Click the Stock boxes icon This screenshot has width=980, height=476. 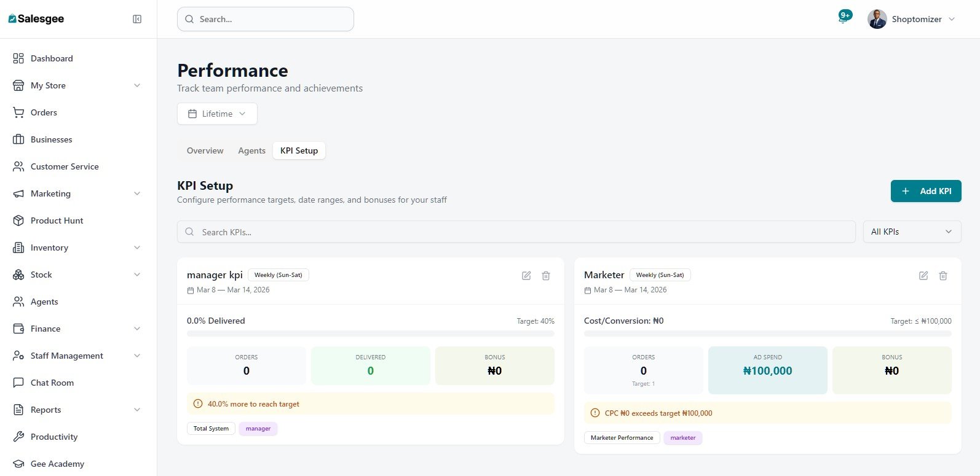18,275
